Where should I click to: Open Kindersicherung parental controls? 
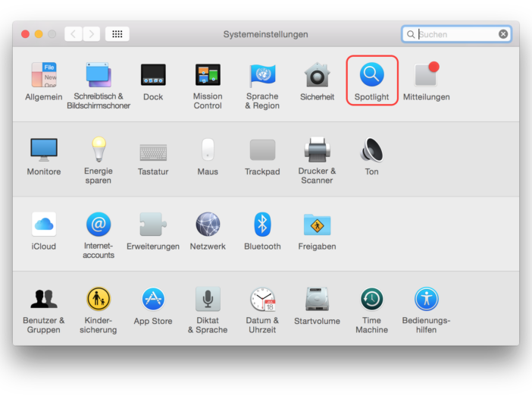point(99,309)
